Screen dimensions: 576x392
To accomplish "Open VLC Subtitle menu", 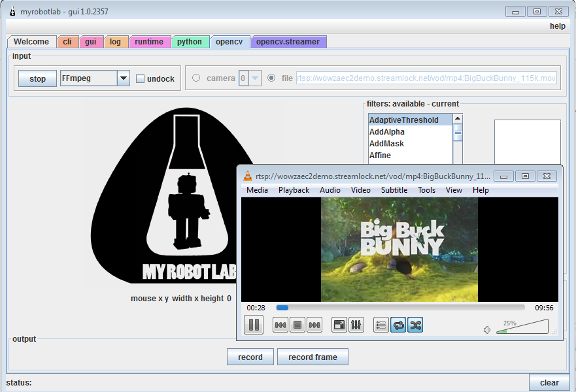I will point(394,190).
